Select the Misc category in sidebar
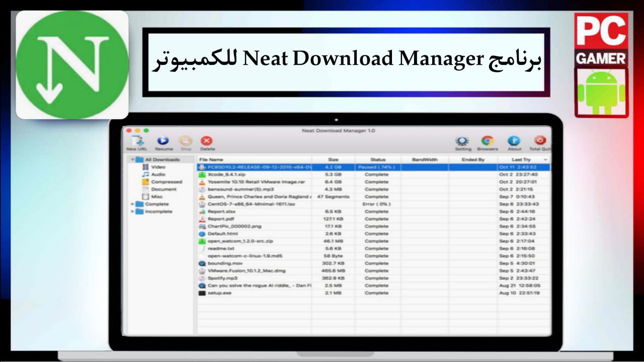 click(x=152, y=197)
